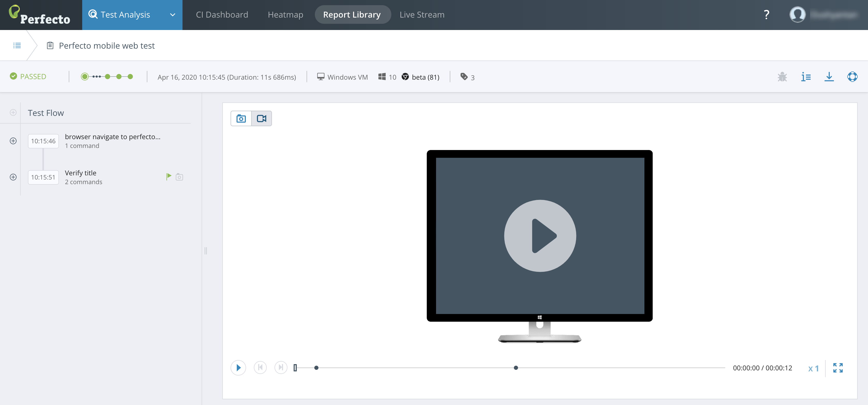Click the tags icon showing 3
The height and width of the screenshot is (405, 868).
coord(464,77)
